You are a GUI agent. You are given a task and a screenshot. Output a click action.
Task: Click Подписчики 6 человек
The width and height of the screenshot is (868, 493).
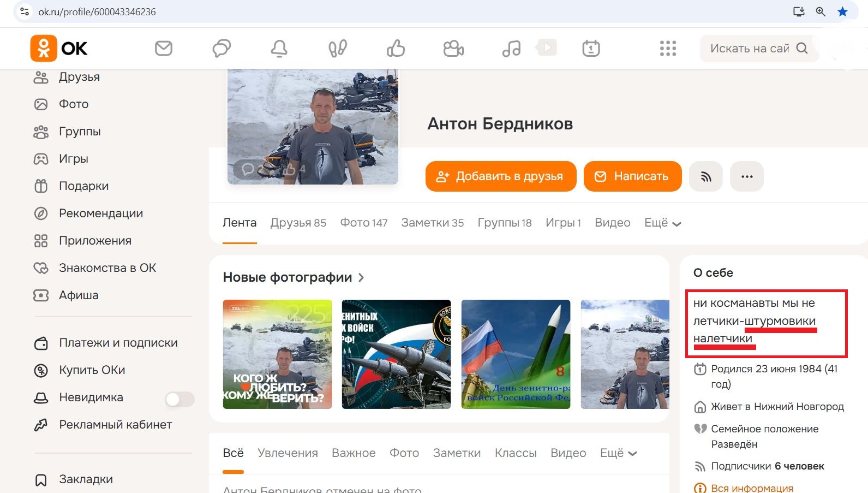coord(768,466)
